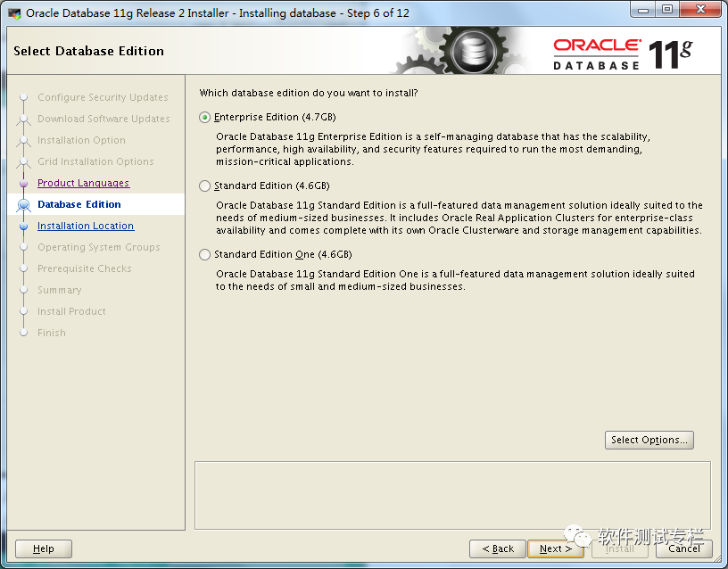Image resolution: width=728 pixels, height=569 pixels.
Task: Click the Enterprise Edition description paragraph
Action: pos(433,149)
